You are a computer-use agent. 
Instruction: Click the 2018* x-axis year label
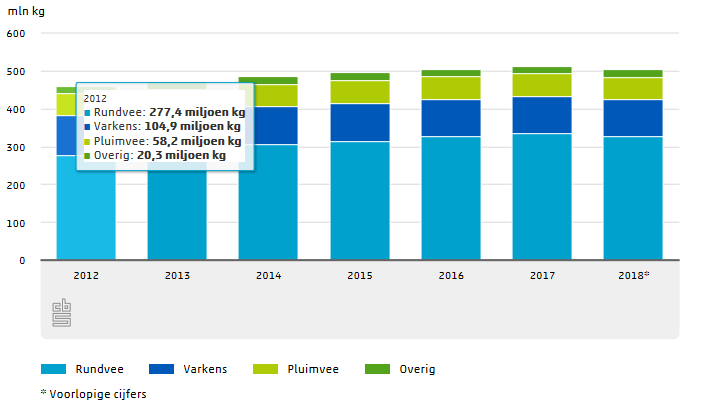[633, 274]
